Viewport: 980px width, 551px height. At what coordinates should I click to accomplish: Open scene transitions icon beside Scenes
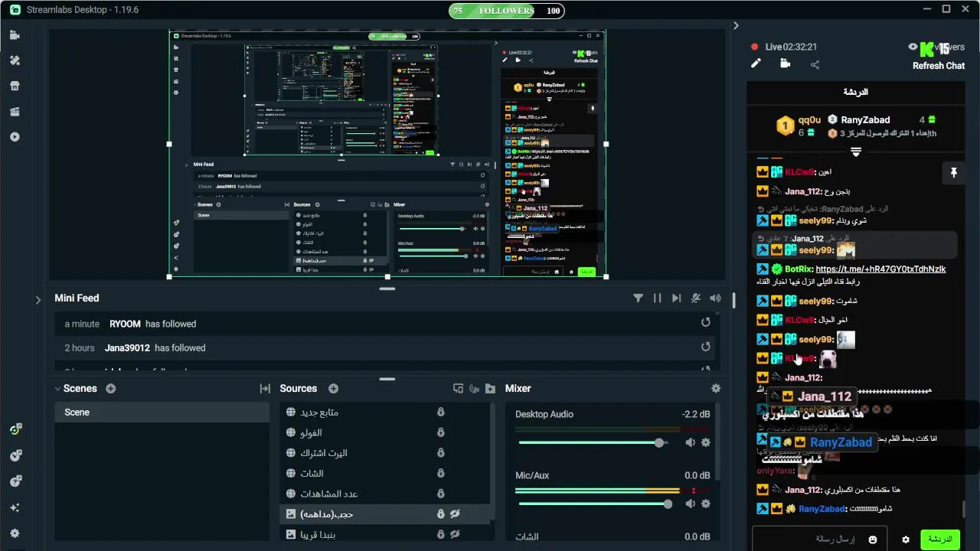coord(265,389)
